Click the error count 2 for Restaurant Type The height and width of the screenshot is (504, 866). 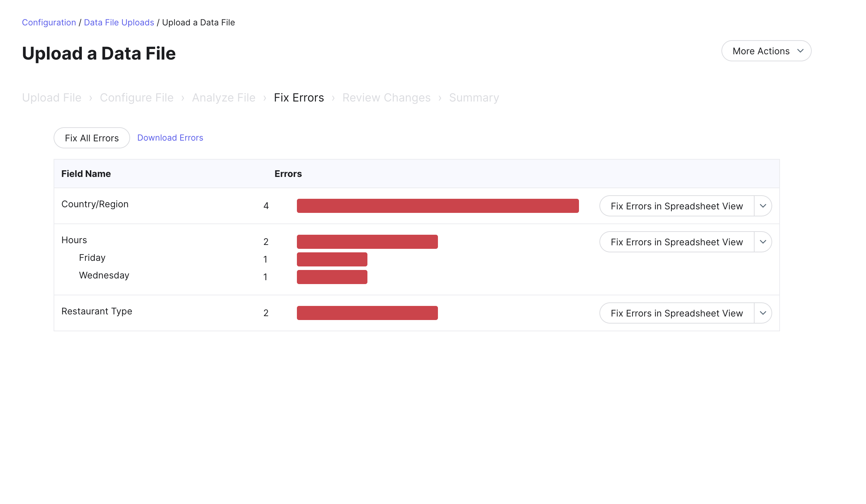pyautogui.click(x=266, y=313)
